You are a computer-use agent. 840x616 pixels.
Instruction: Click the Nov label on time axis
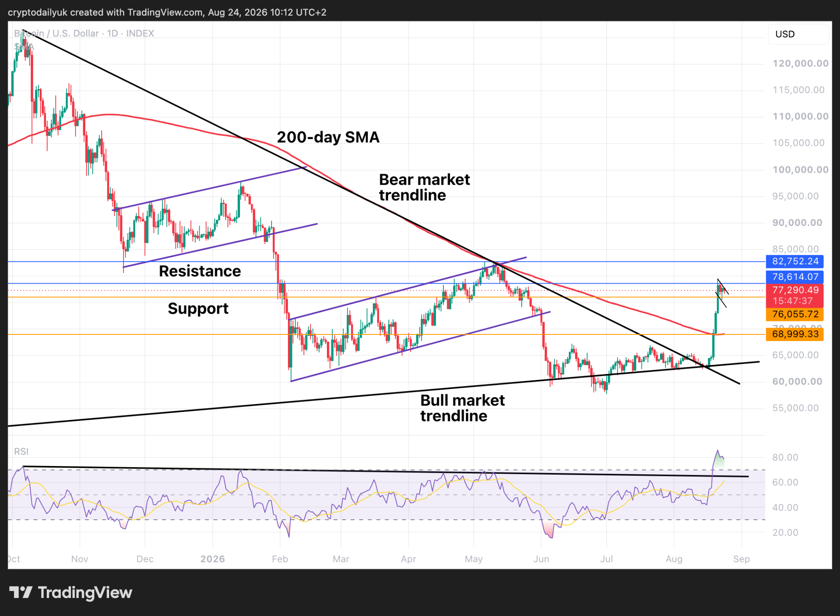pos(80,559)
